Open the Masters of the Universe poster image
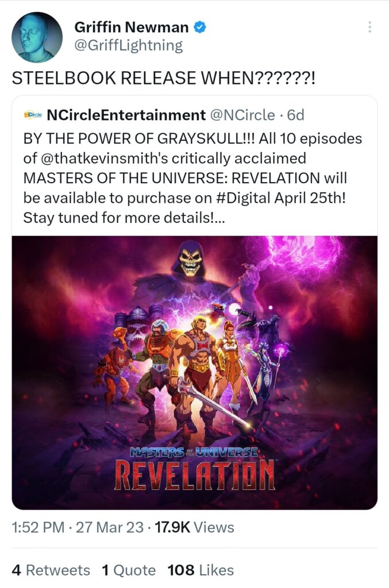Viewport: 389px width, 588px height. click(x=194, y=372)
